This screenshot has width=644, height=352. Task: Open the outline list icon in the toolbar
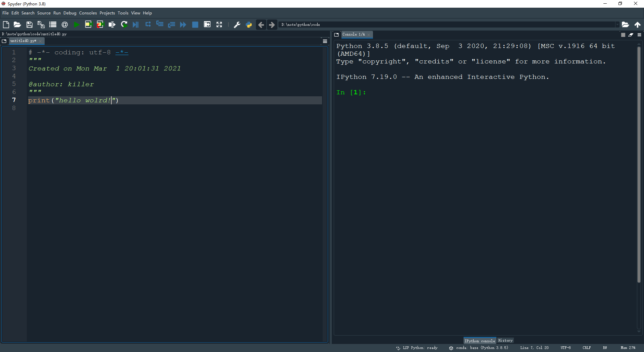(x=53, y=24)
